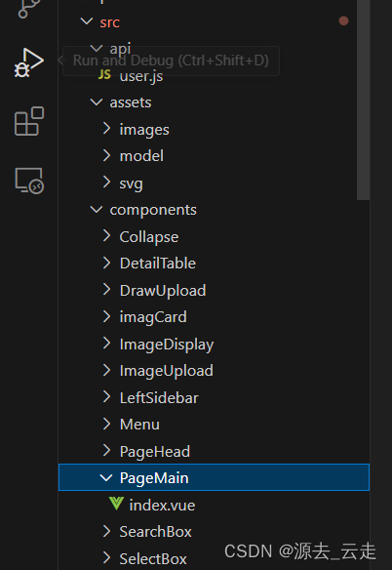This screenshot has height=570, width=392.
Task: Select the ImageDisplay folder label
Action: tap(167, 345)
